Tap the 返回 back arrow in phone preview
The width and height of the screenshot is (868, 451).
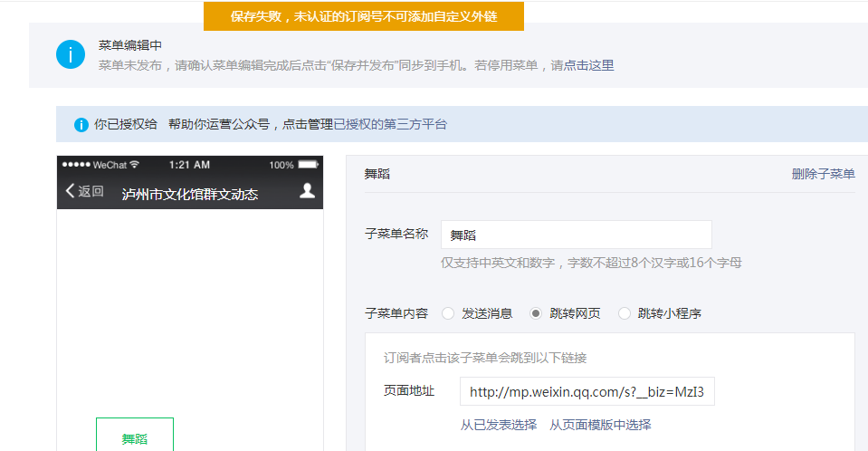[x=84, y=191]
